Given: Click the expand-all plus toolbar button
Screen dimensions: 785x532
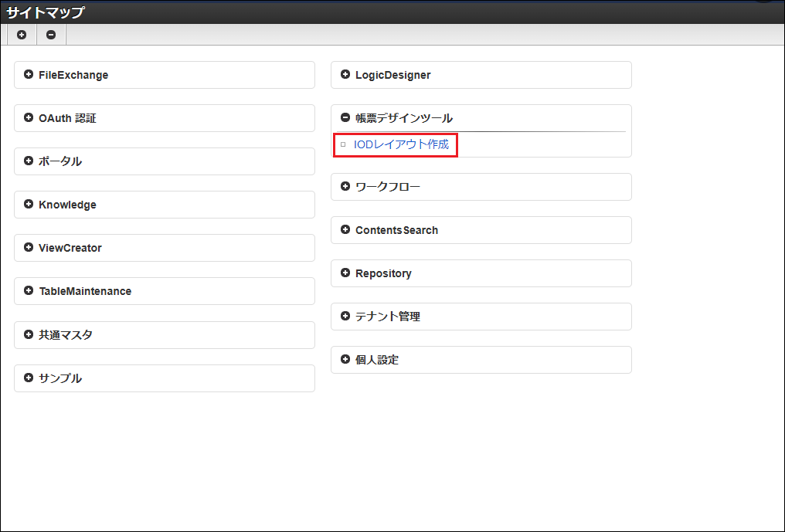Looking at the screenshot, I should coord(22,35).
